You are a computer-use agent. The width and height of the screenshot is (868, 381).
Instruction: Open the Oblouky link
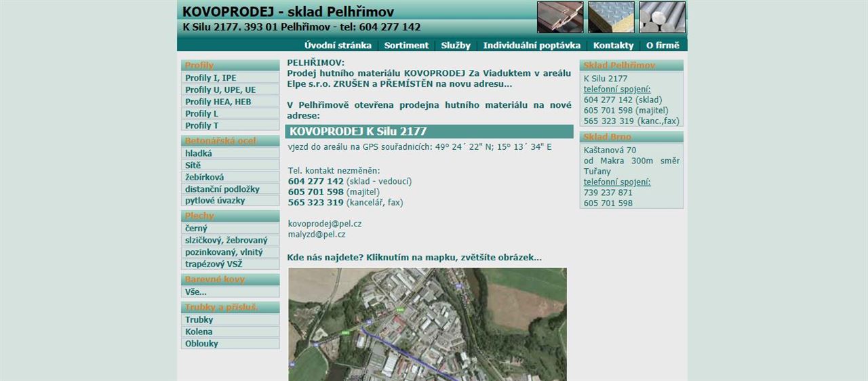[x=230, y=343]
